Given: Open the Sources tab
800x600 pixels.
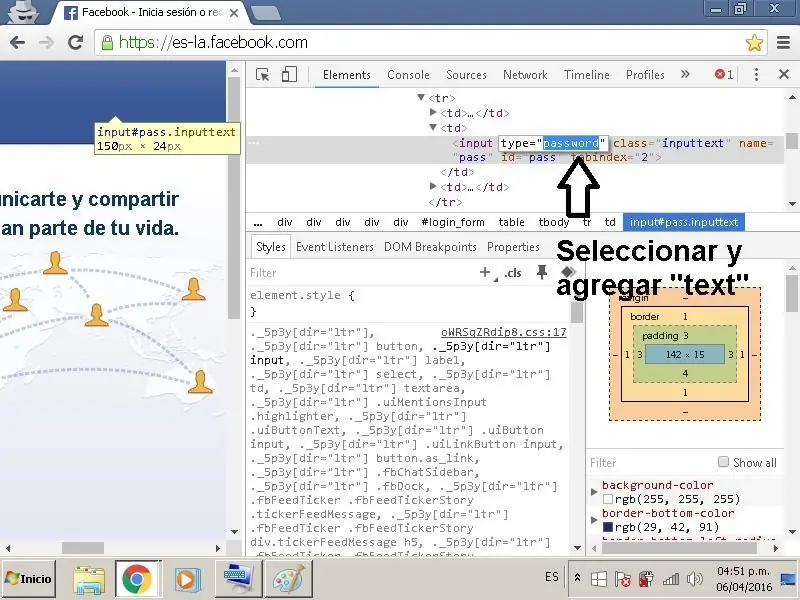Looking at the screenshot, I should pos(466,74).
